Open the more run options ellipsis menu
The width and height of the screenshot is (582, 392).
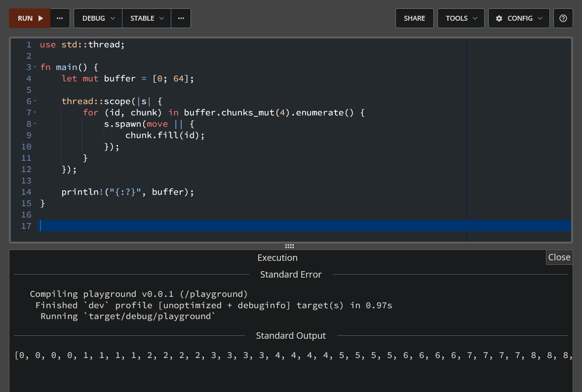60,18
